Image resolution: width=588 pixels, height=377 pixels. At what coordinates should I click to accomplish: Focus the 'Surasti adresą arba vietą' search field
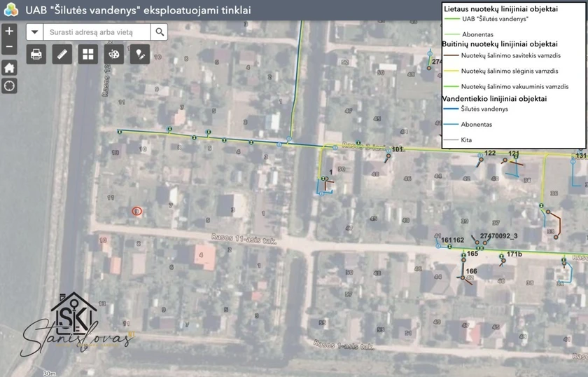pos(97,32)
